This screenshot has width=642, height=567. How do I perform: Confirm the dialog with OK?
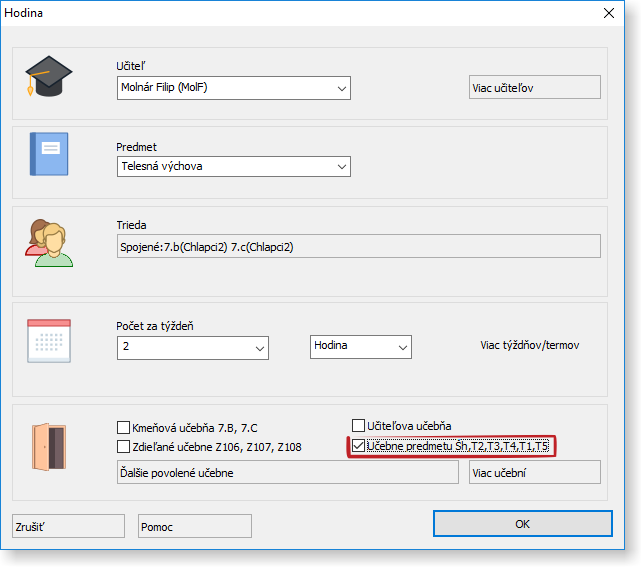[x=522, y=524]
